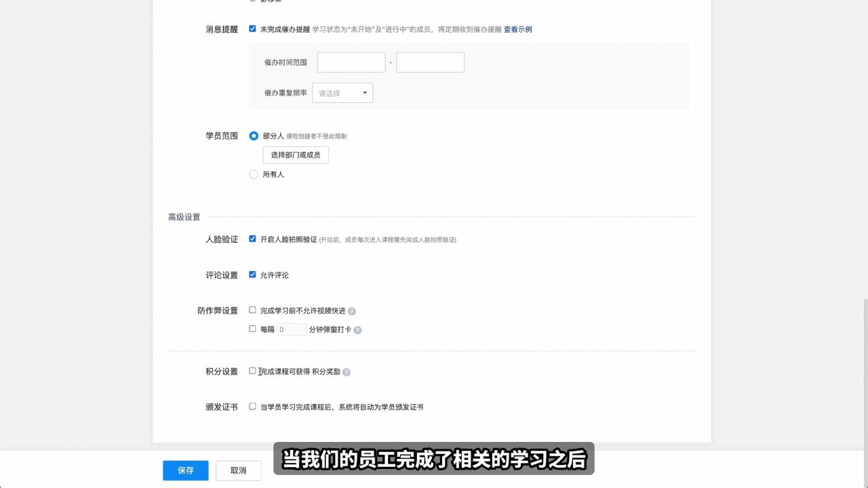Enable 完成课程可获得 积分奖励 checkbox
The height and width of the screenshot is (488, 868).
pos(252,371)
